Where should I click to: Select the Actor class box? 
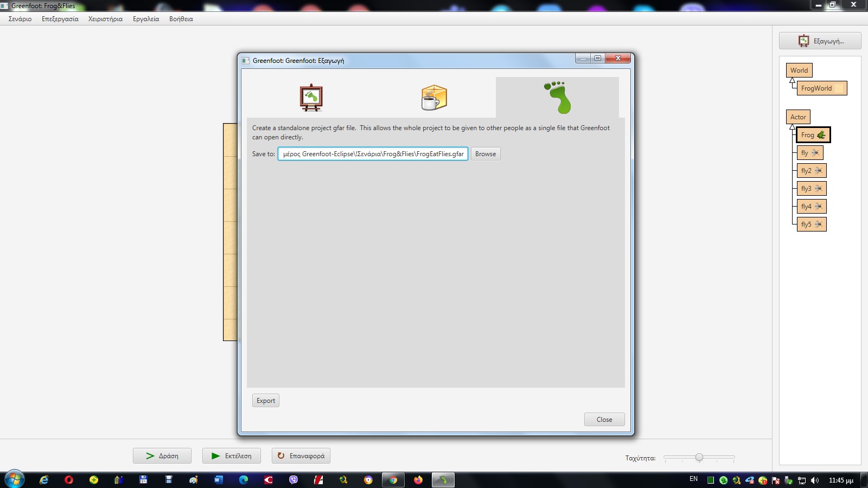[798, 117]
